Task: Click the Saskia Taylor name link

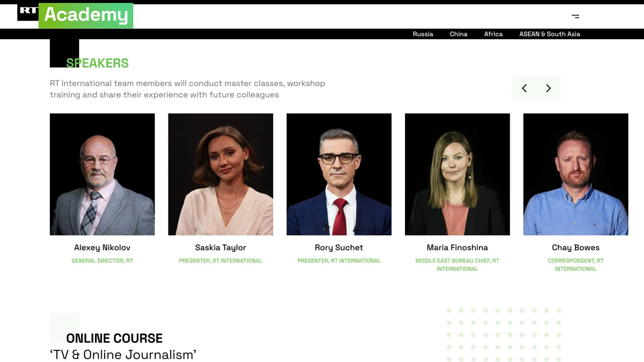Action: tap(220, 247)
